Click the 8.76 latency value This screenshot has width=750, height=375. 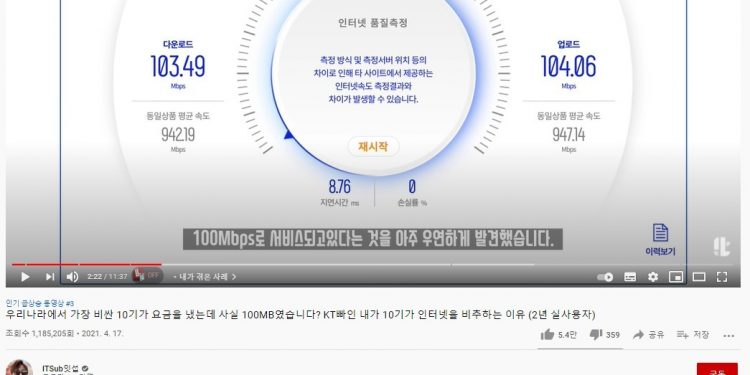coord(339,187)
